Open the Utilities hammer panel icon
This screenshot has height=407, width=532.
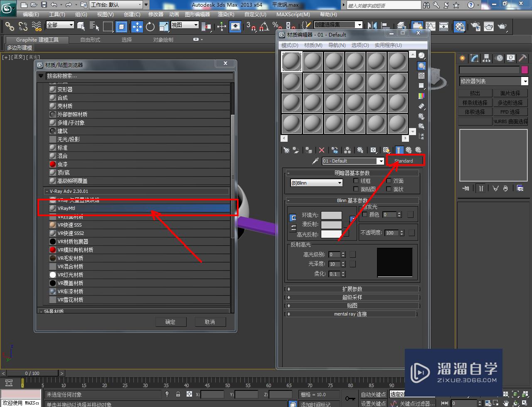click(x=522, y=58)
